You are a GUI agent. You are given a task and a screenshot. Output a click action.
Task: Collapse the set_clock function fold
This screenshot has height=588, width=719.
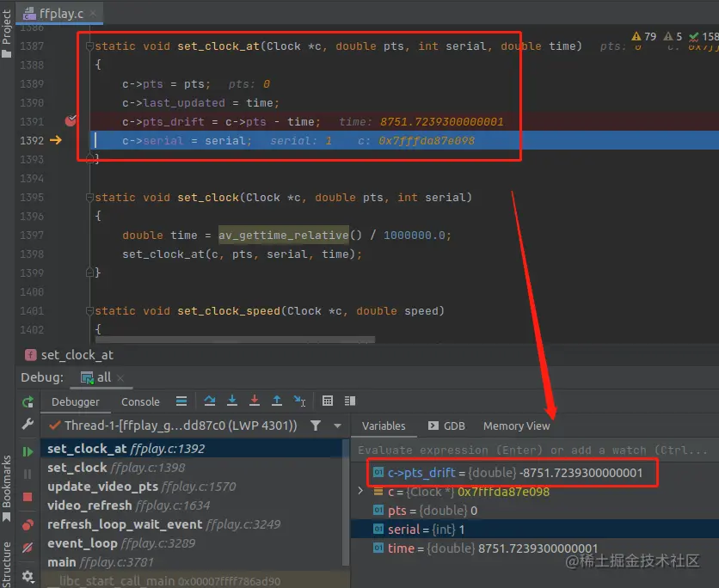tap(89, 197)
